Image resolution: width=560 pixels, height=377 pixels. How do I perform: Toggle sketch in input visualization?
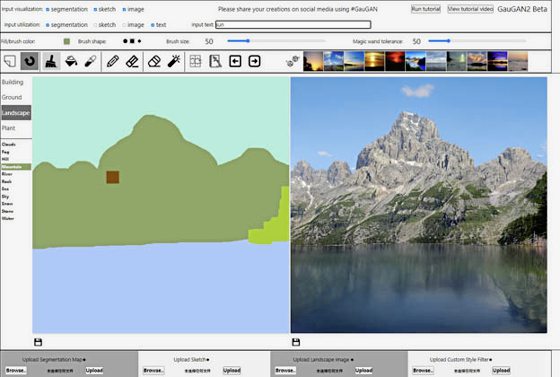[x=95, y=10]
